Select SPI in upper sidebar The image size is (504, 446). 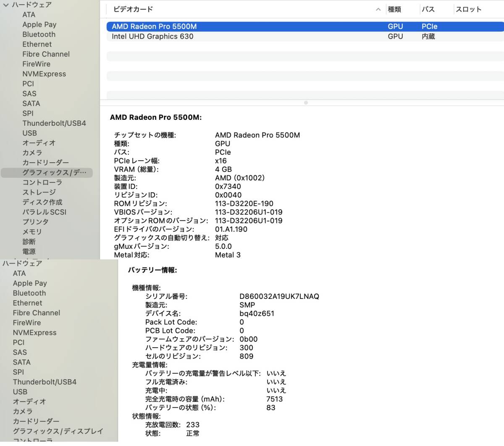tap(28, 113)
